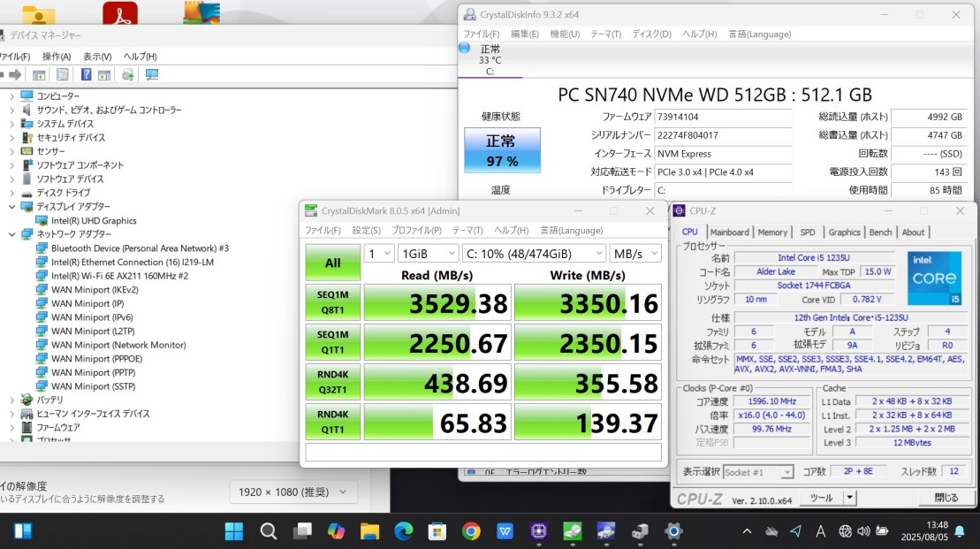Collapse the ディスプレイ アダプター node
This screenshot has width=980, height=549.
point(11,206)
